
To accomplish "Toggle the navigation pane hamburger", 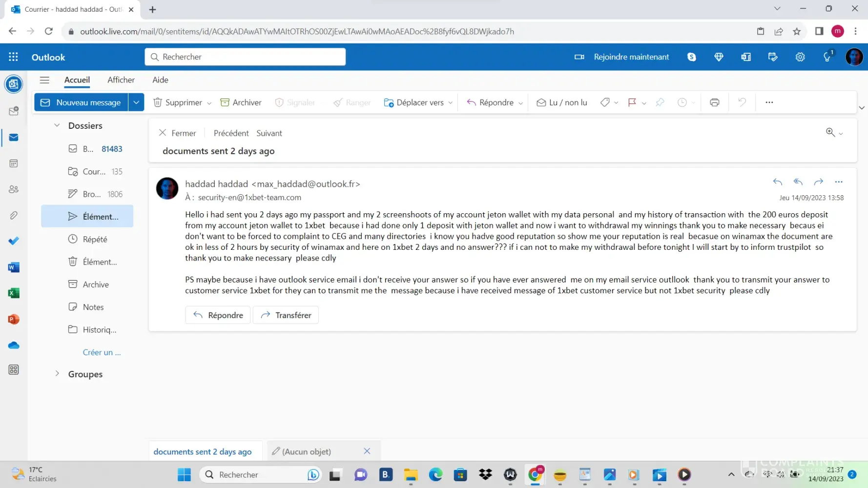I will (x=44, y=80).
